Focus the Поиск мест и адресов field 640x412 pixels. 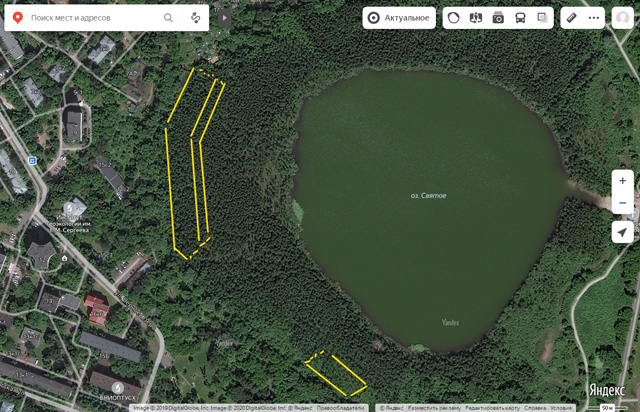94,18
